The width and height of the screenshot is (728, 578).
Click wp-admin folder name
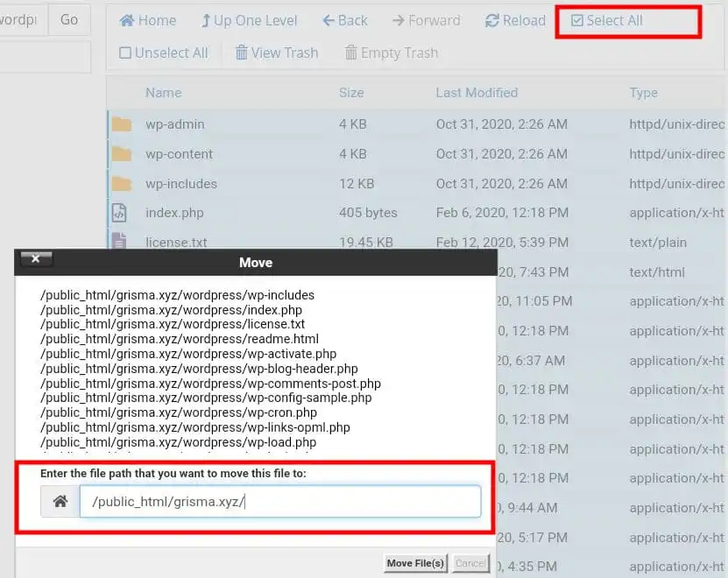point(175,124)
